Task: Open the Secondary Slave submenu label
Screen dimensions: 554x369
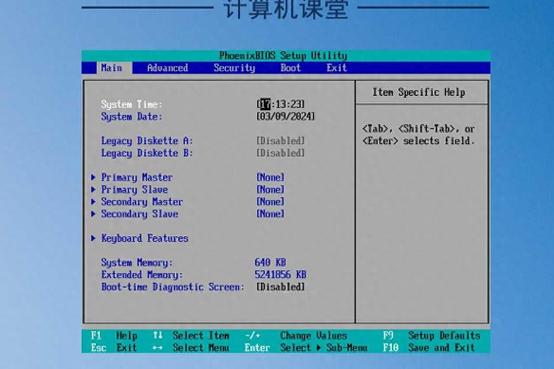Action: tap(140, 214)
